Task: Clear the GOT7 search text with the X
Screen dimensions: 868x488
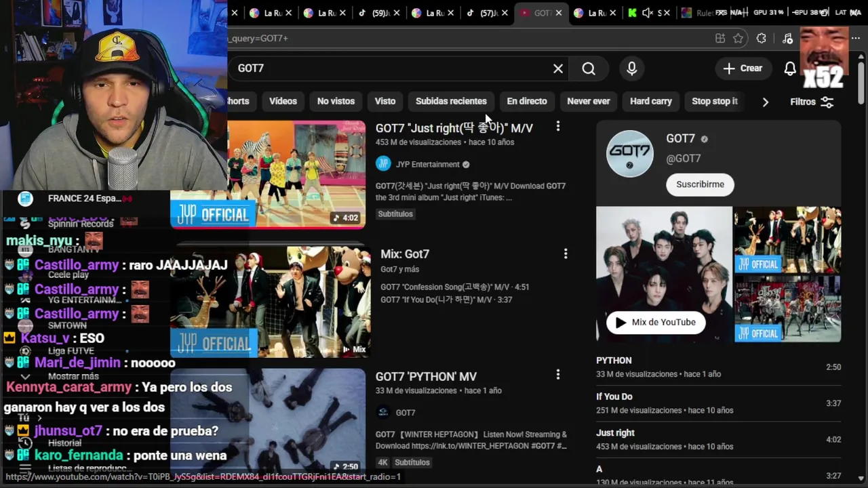Action: [x=558, y=68]
